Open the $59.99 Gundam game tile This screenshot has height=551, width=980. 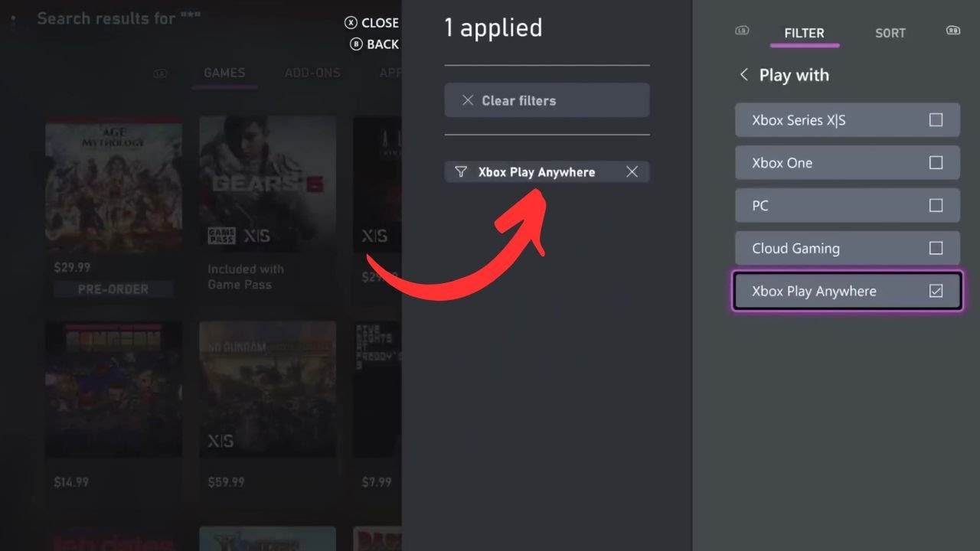267,390
